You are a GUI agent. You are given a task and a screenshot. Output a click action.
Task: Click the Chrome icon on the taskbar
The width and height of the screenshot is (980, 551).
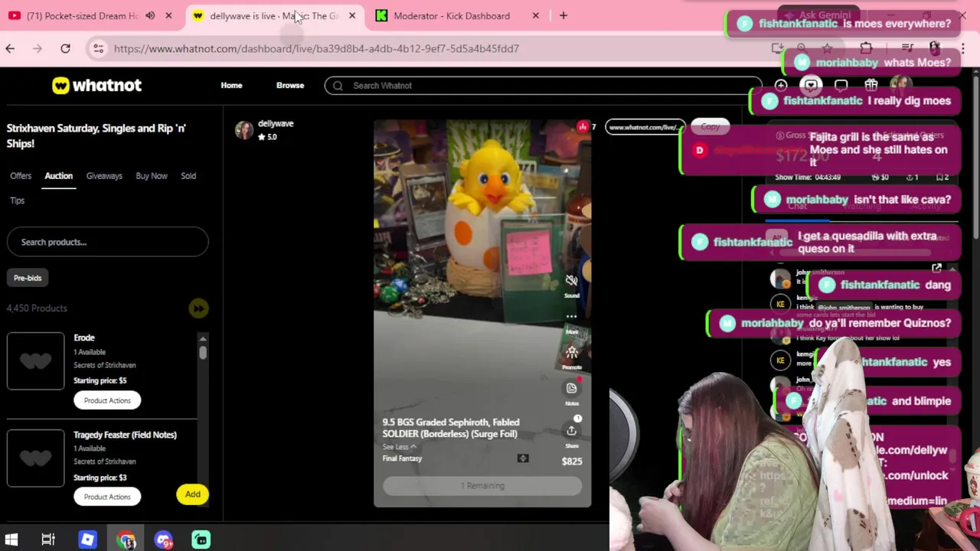click(x=126, y=540)
